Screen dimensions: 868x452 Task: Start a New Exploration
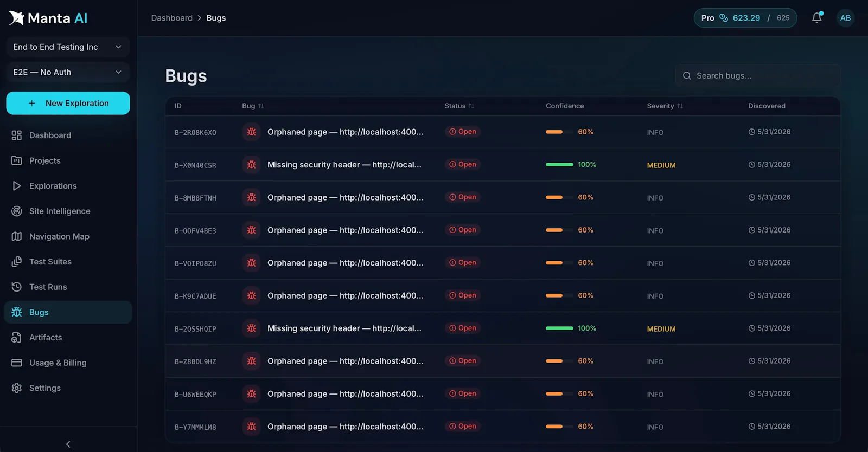tap(68, 103)
